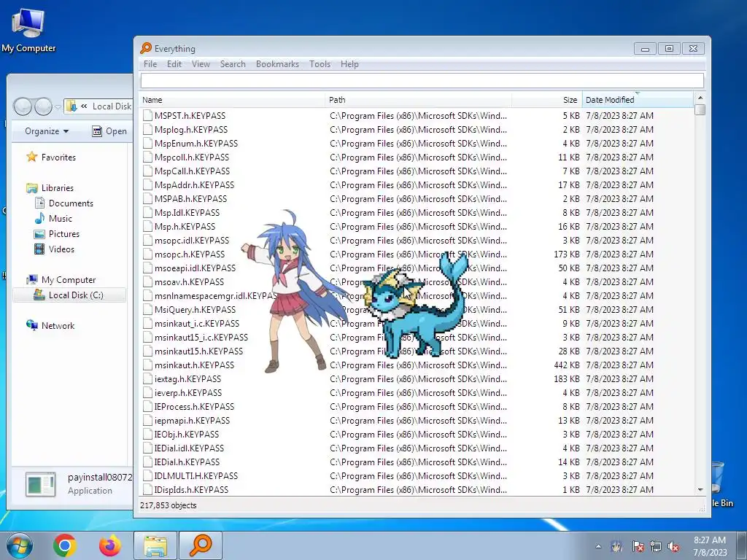747x560 pixels.
Task: Sort results by Path column header
Action: coord(419,100)
